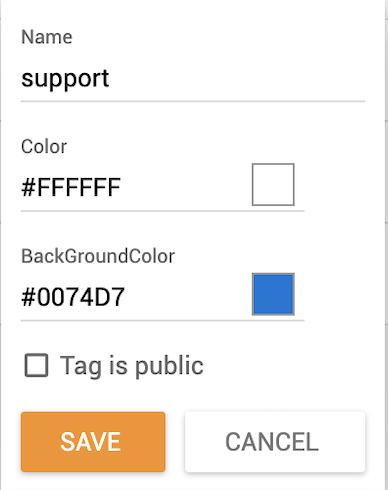388x490 pixels.
Task: Click the Name field containing 'support'
Action: coord(193,79)
